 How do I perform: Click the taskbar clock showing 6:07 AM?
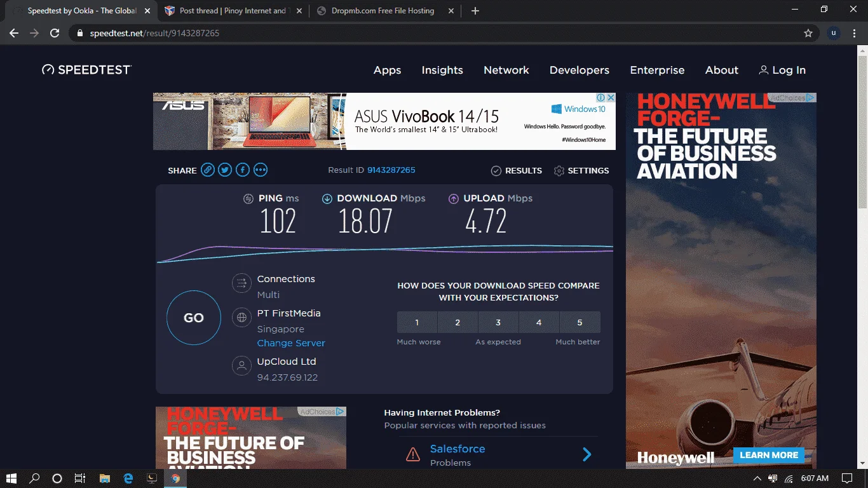815,478
